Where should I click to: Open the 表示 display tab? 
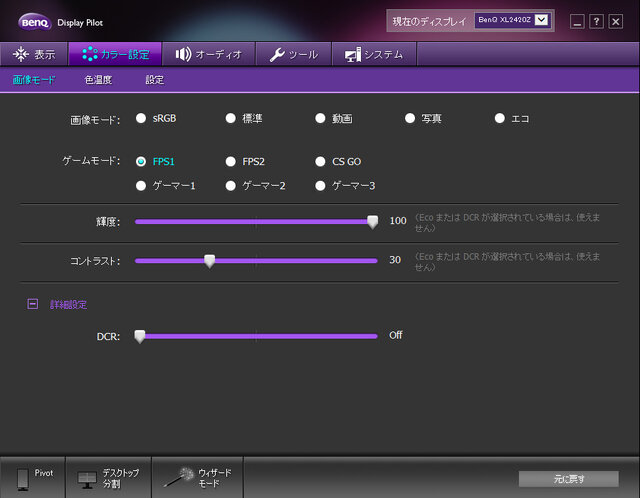point(34,54)
